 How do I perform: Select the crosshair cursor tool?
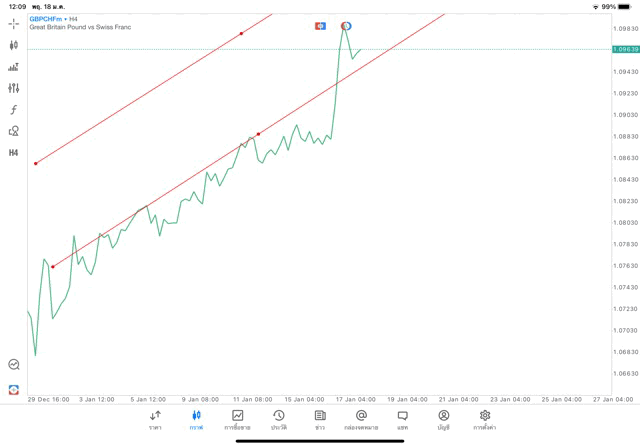tap(14, 23)
